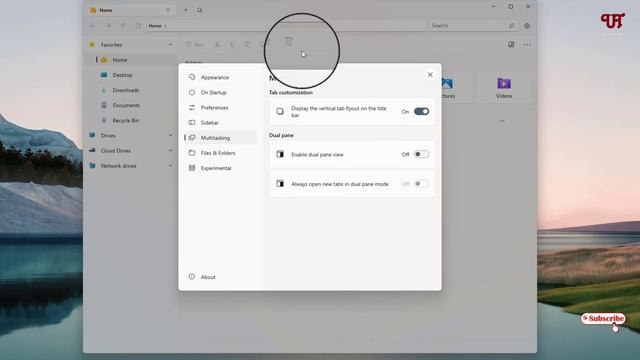
Task: Open the Videos folder tile
Action: coord(504,87)
